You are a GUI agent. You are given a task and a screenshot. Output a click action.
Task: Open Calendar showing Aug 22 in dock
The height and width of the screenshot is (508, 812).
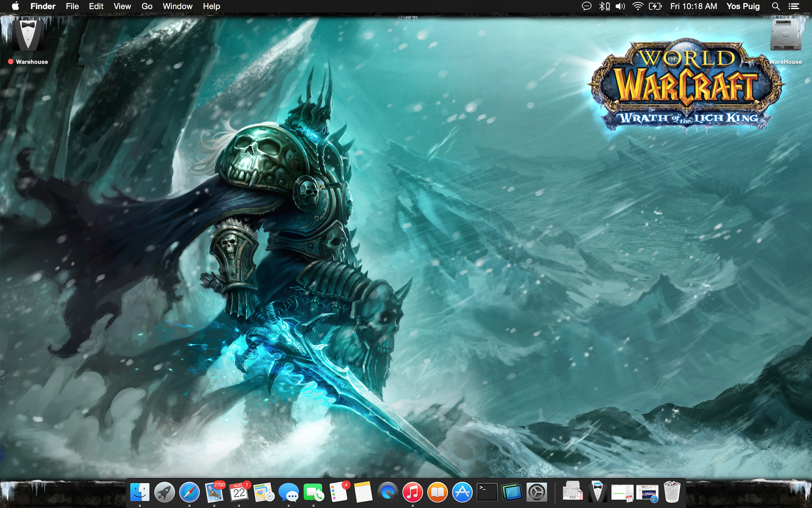240,492
